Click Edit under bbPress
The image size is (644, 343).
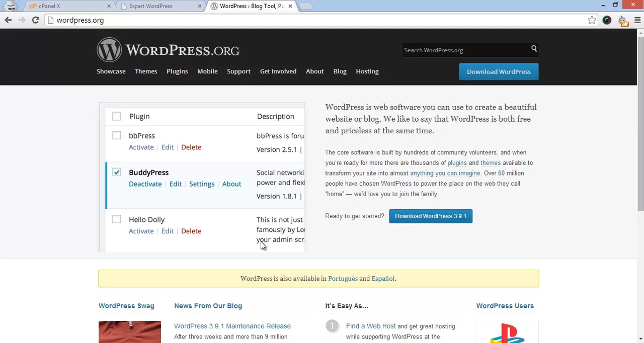[x=168, y=147]
